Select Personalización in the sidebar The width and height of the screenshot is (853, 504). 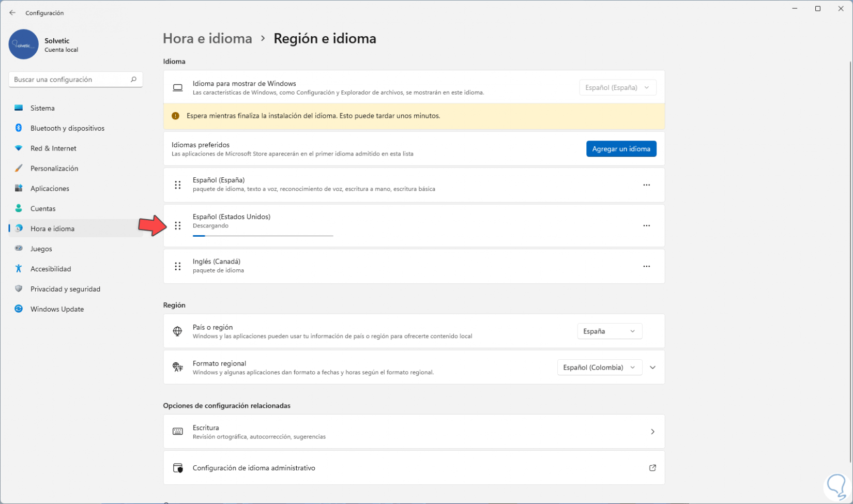[x=54, y=169]
